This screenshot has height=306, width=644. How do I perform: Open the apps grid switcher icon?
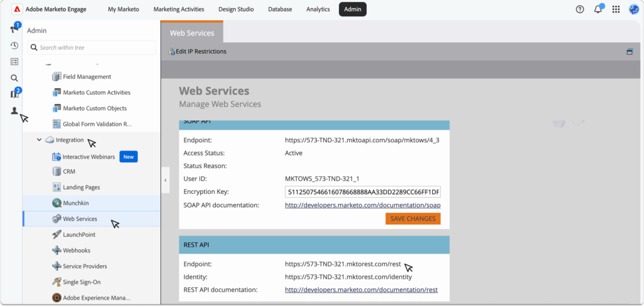pos(616,9)
